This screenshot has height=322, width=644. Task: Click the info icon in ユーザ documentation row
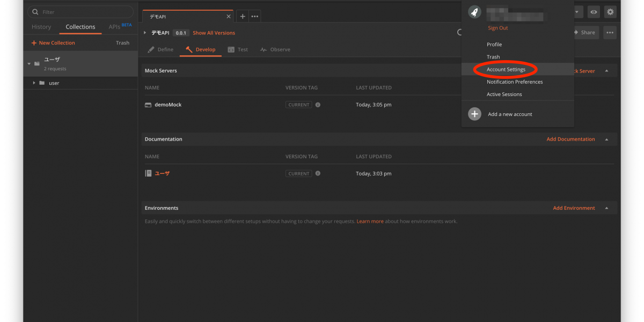318,173
